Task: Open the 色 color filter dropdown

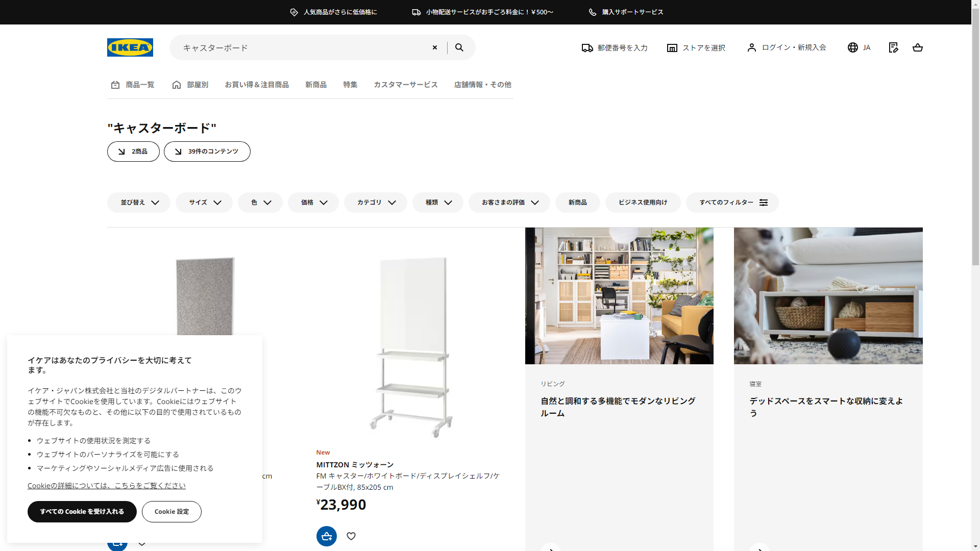Action: (x=260, y=203)
